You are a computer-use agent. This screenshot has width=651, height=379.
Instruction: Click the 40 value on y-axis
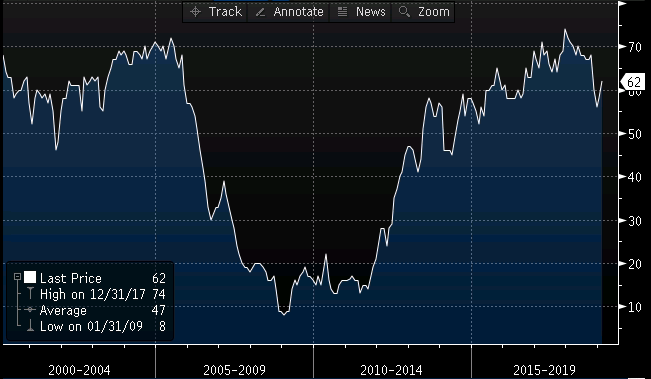pos(634,177)
